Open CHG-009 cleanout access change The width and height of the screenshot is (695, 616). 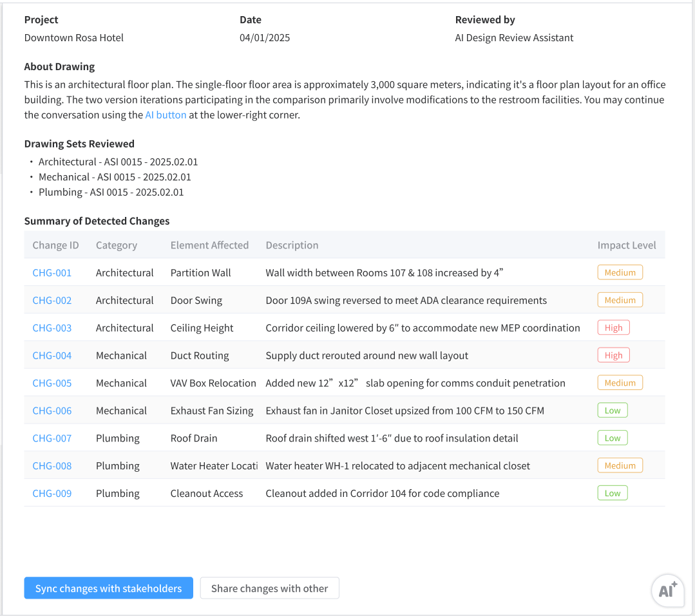tap(52, 494)
